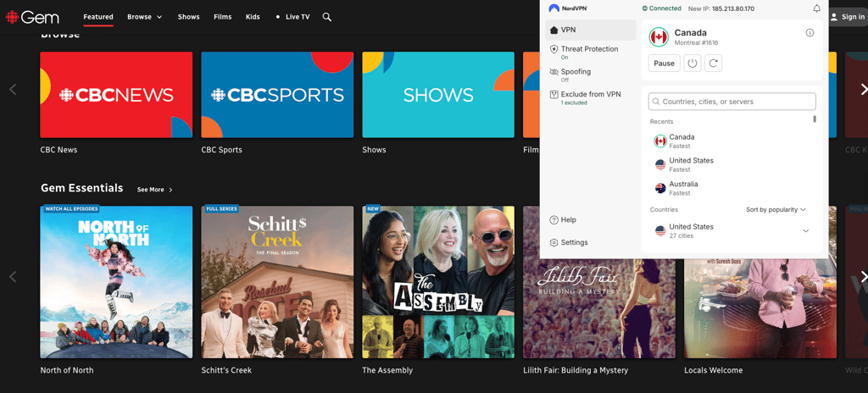Select United States flag in Recents list
The image size is (868, 393).
click(659, 164)
